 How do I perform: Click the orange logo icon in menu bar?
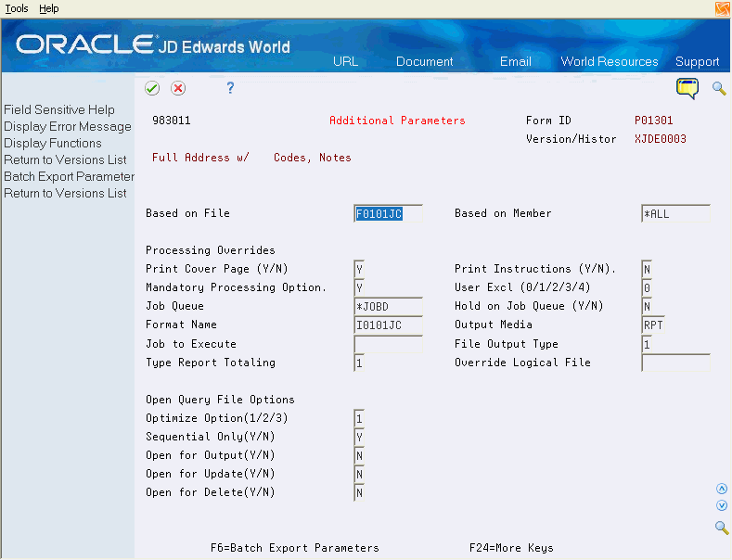tap(723, 8)
